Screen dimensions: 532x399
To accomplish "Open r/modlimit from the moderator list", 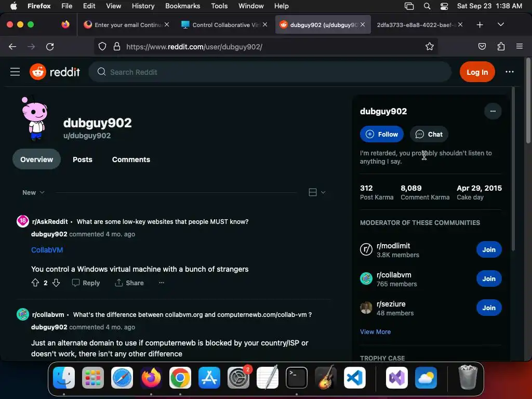I will tap(393, 246).
